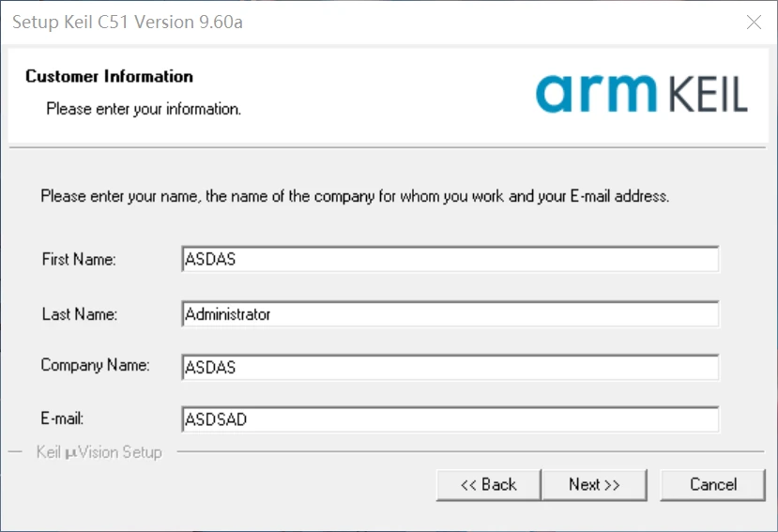Screen dimensions: 778x532
Task: Select the Company Name input field
Action: 450,367
